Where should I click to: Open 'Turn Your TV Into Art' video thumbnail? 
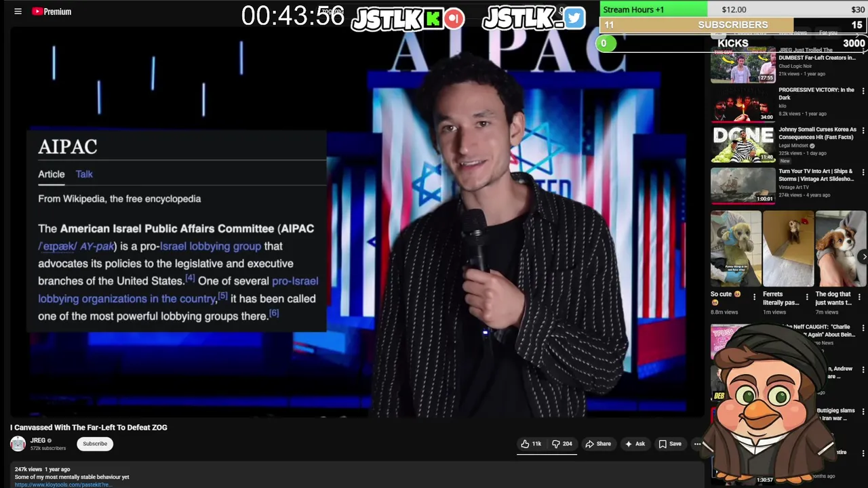743,185
